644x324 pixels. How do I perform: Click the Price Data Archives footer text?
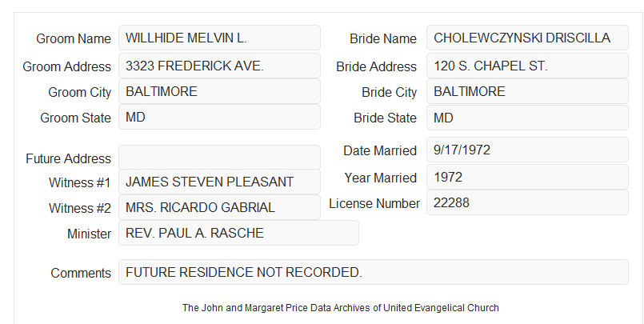point(341,308)
